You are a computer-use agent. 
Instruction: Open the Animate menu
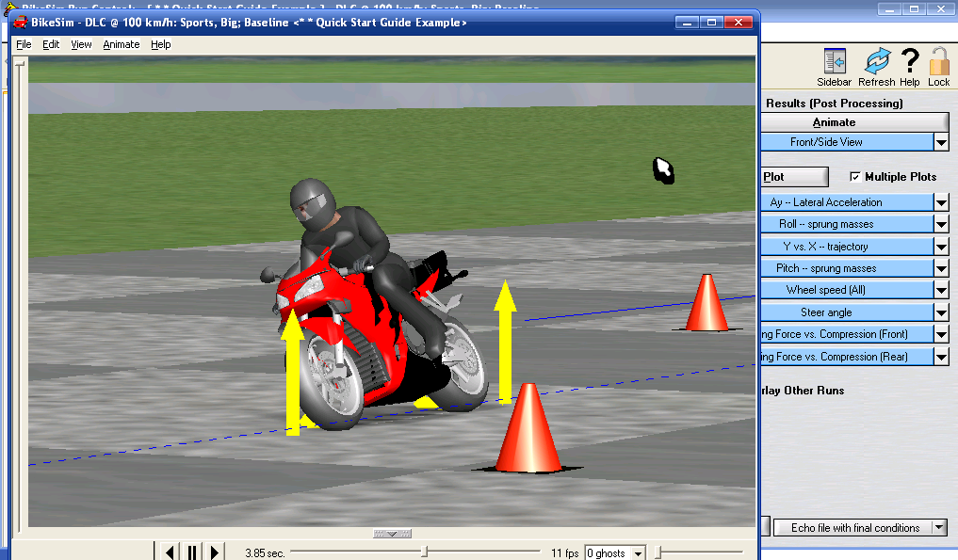tap(121, 44)
